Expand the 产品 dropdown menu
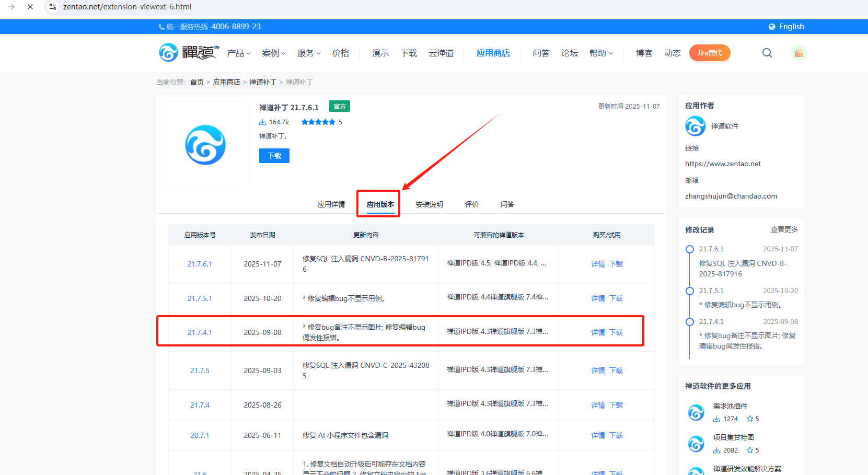Image resolution: width=868 pixels, height=475 pixels. 239,53
